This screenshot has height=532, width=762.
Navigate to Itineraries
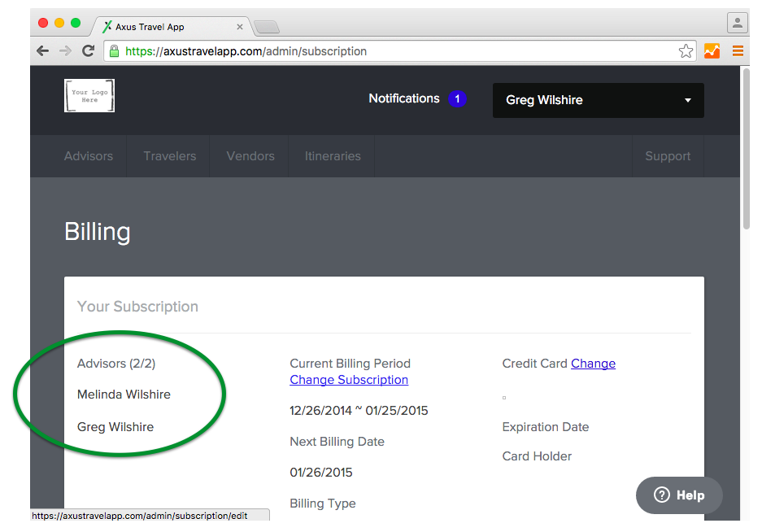(333, 156)
